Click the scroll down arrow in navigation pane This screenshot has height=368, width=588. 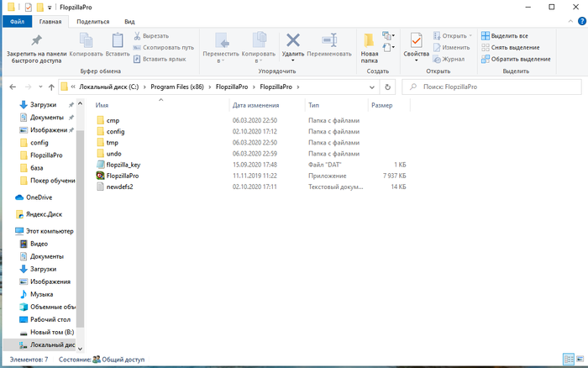(x=80, y=349)
